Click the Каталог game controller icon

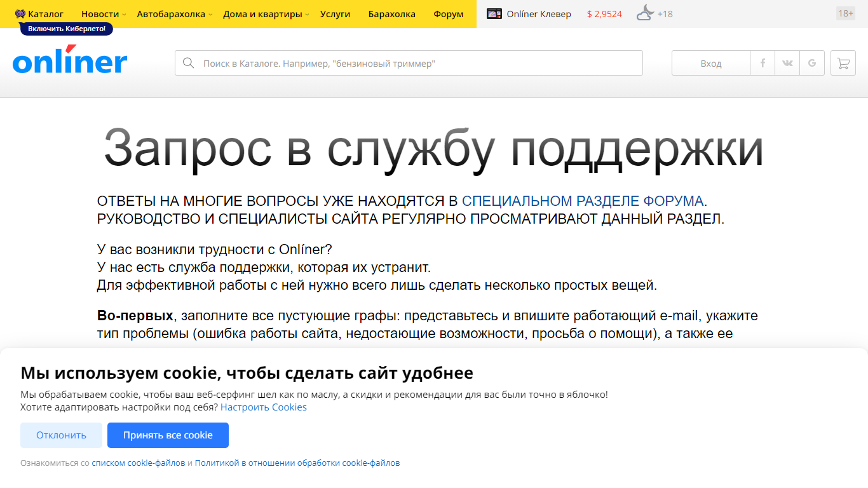coord(20,14)
